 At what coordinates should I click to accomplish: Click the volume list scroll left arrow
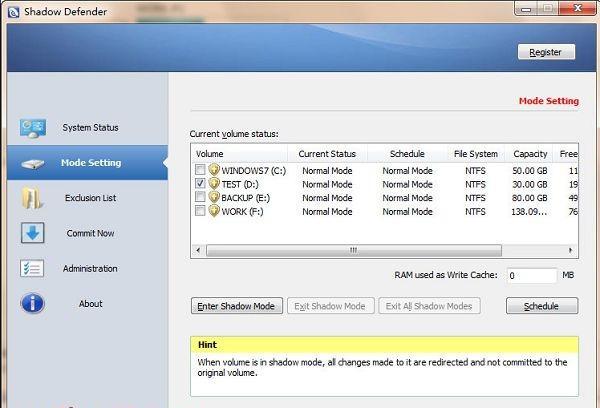tap(198, 250)
